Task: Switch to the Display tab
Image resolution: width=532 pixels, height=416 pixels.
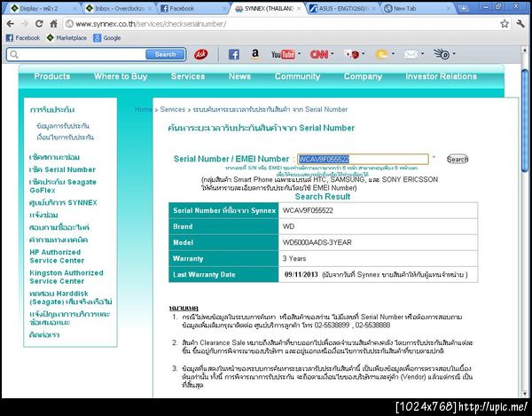Action: 43,9
